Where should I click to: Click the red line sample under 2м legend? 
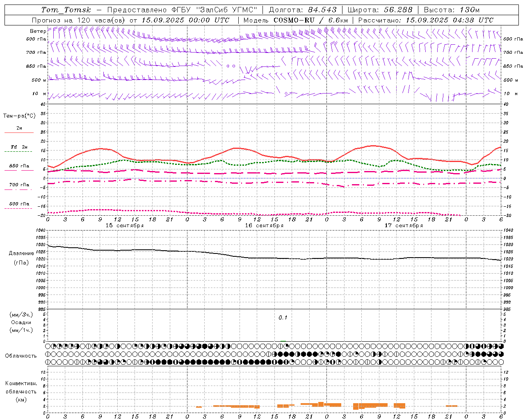19,133
